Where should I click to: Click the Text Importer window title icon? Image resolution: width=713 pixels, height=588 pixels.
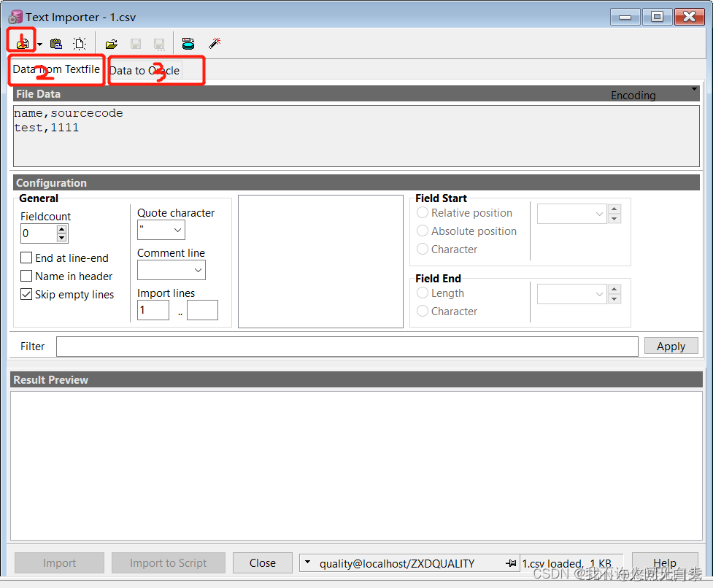tap(15, 18)
